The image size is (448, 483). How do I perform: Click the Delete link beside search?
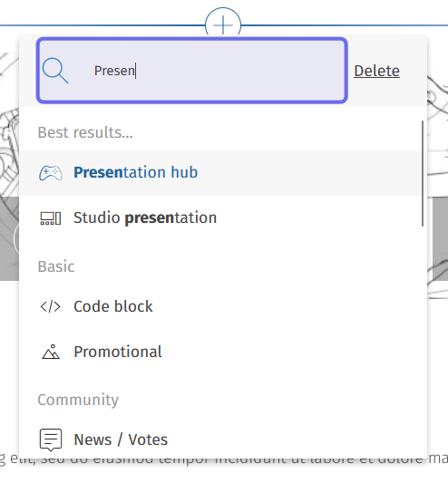coord(376,71)
